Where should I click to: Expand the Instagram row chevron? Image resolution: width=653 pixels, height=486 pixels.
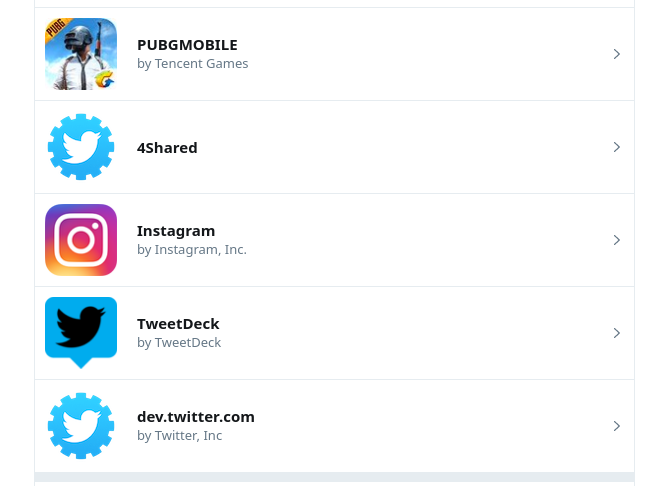tap(617, 240)
